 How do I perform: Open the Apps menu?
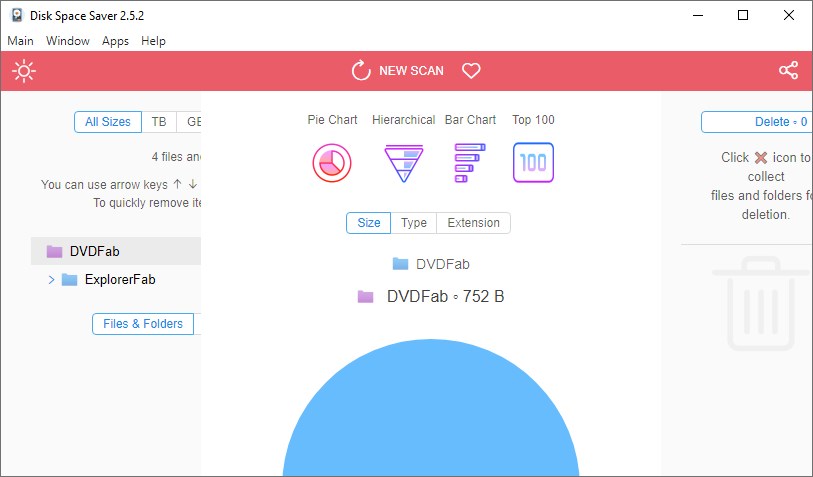click(116, 41)
